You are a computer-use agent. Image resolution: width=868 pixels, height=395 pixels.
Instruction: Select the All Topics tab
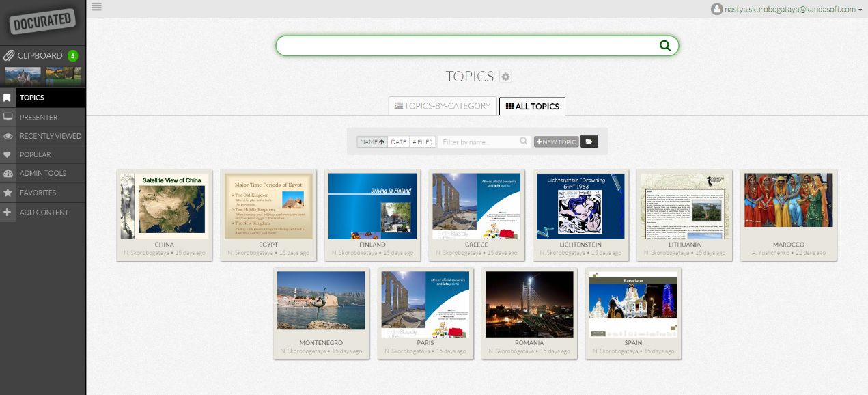[532, 107]
